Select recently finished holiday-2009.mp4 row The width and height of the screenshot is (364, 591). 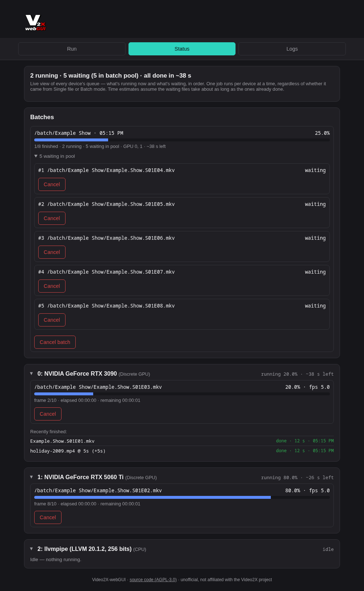[182, 451]
